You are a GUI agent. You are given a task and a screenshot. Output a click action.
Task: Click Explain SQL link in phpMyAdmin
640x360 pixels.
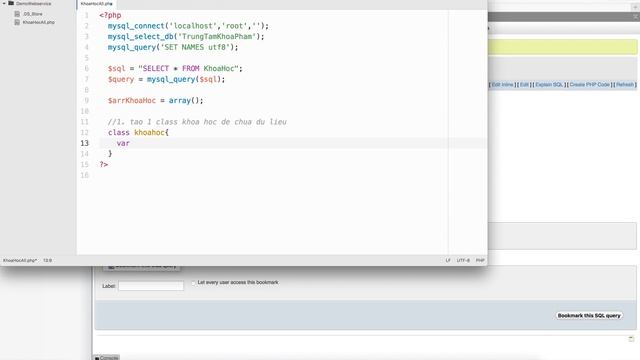click(x=549, y=85)
